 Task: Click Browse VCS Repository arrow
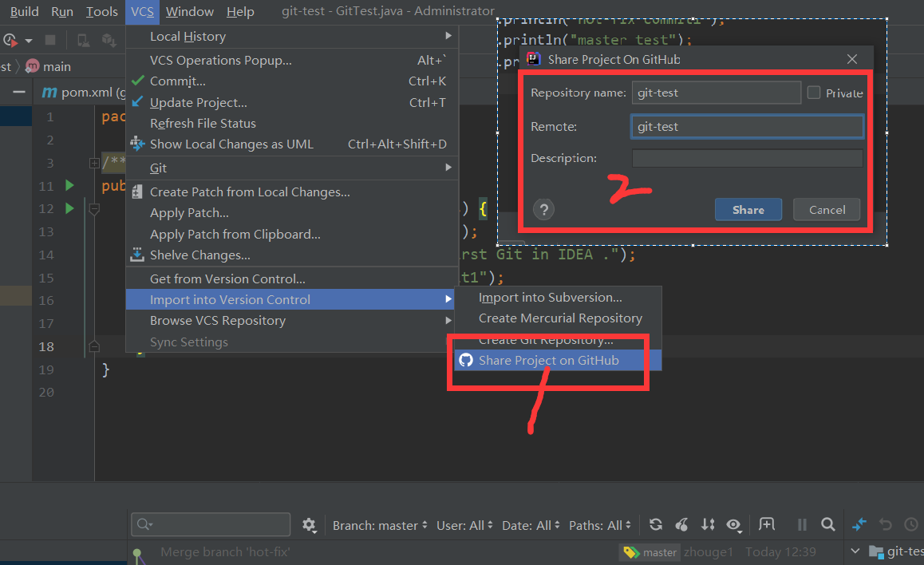tap(448, 320)
